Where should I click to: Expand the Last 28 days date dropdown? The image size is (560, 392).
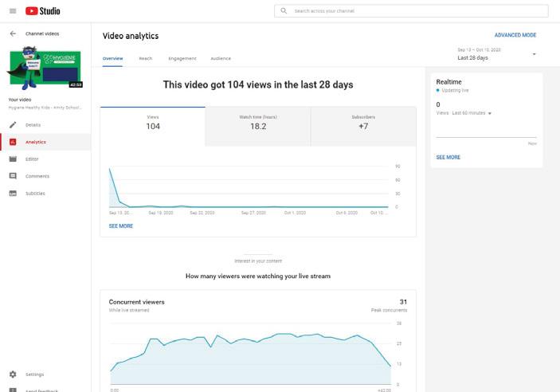pos(534,54)
